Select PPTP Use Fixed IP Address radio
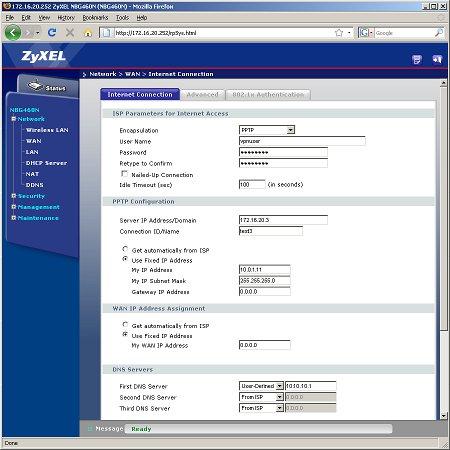This screenshot has width=450, height=450. tap(125, 259)
